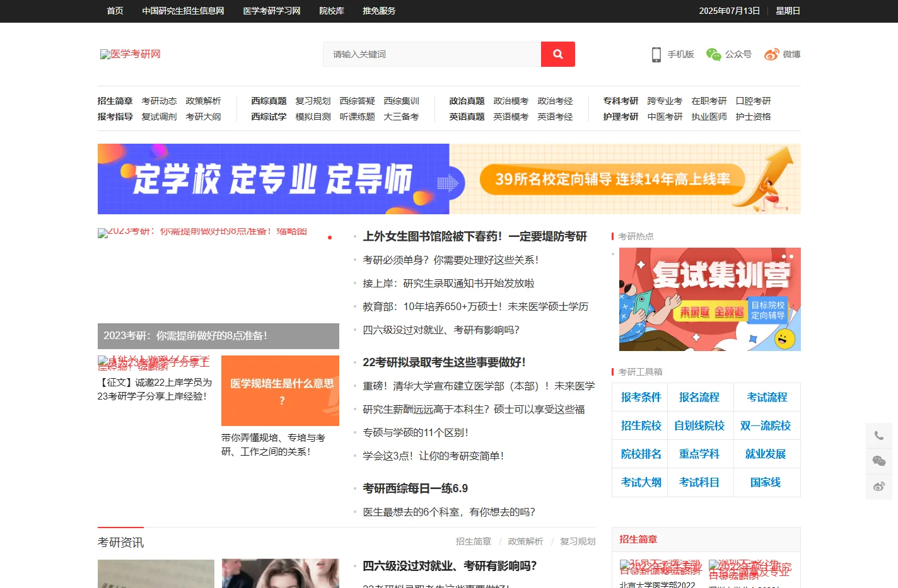Open 专科考研 navigation link
Image resolution: width=898 pixels, height=588 pixels.
(x=621, y=101)
